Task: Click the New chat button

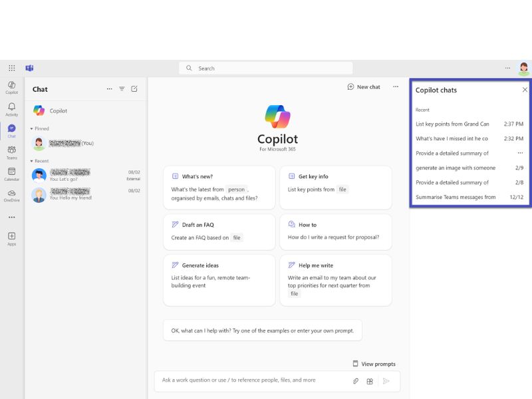Action: [x=364, y=87]
